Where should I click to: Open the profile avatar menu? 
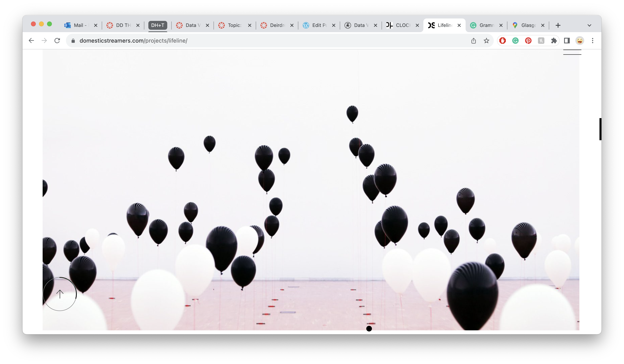580,41
